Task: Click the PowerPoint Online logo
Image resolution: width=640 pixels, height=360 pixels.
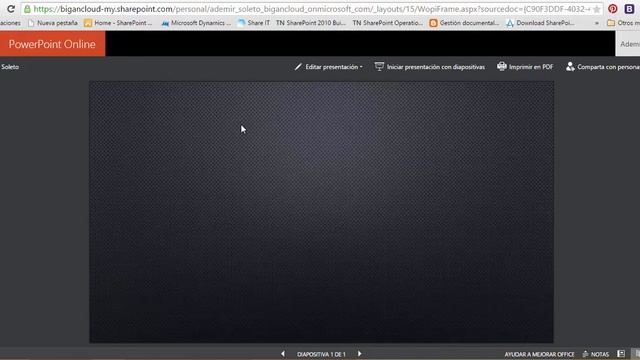Action: click(x=52, y=44)
